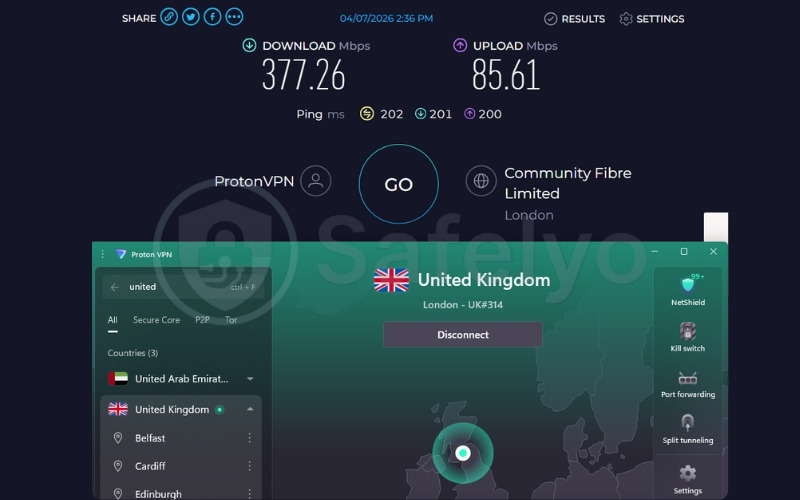Open the speed test RESULTS page

pyautogui.click(x=574, y=19)
